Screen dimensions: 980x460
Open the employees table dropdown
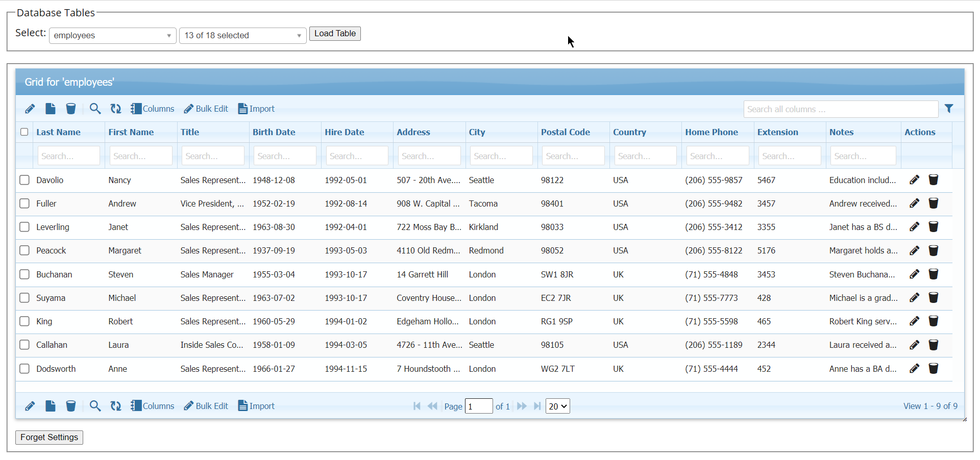click(112, 35)
